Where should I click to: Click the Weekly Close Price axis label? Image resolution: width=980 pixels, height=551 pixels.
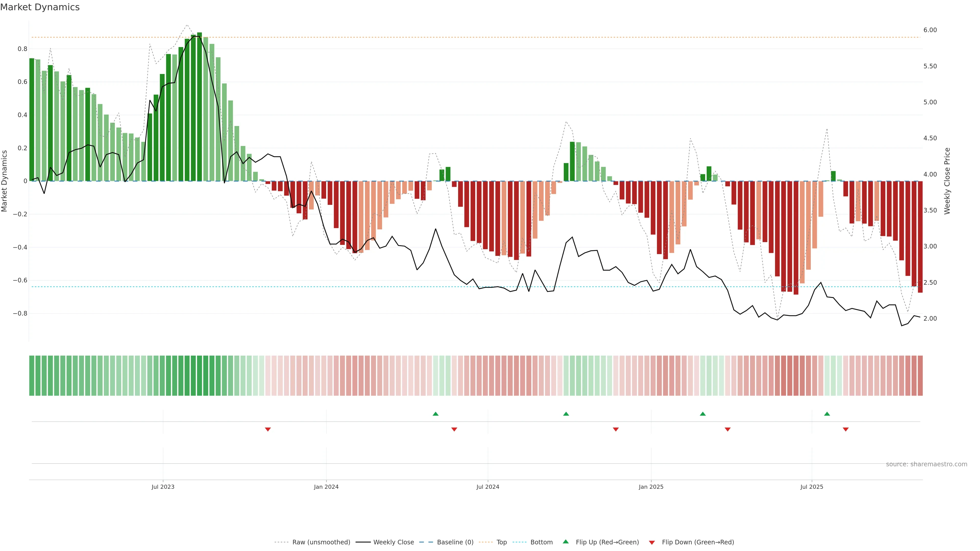[x=947, y=181]
